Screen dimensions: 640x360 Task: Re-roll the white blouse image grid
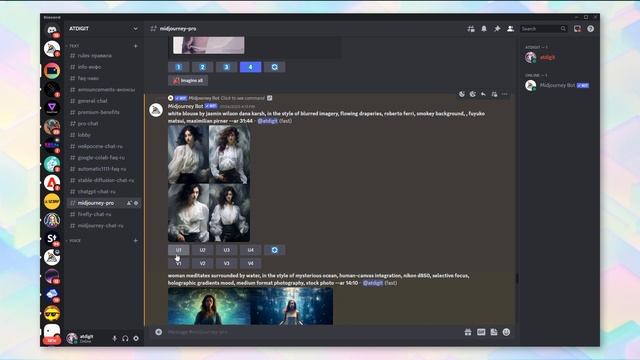[x=275, y=250]
